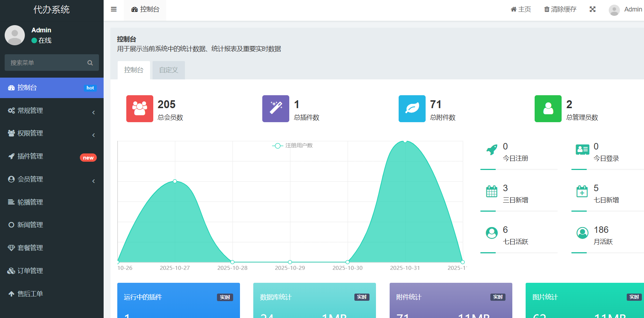
Task: Click the ID card today's login icon
Action: (x=582, y=149)
